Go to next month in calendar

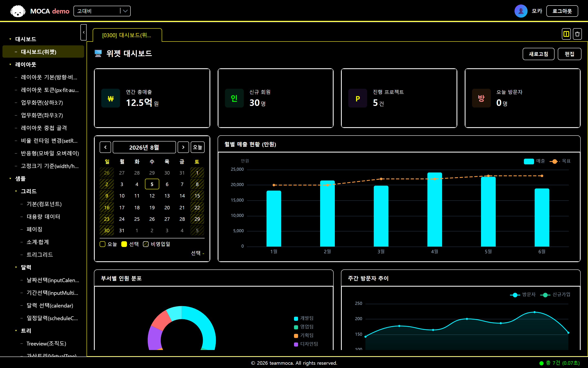tap(183, 147)
